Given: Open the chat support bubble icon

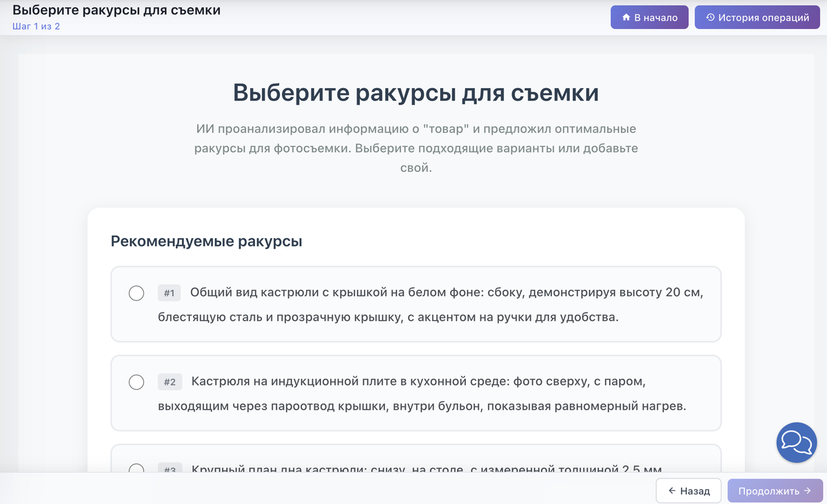Looking at the screenshot, I should [x=797, y=442].
